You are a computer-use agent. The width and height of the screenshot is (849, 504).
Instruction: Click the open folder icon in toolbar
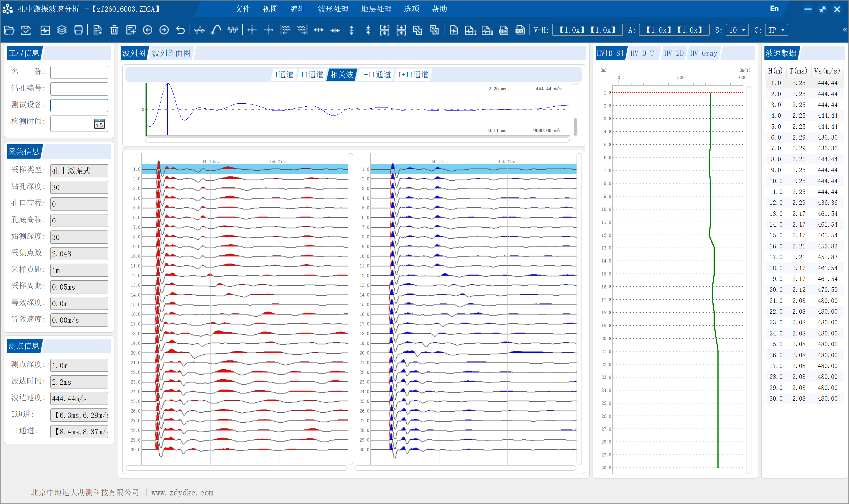9,30
